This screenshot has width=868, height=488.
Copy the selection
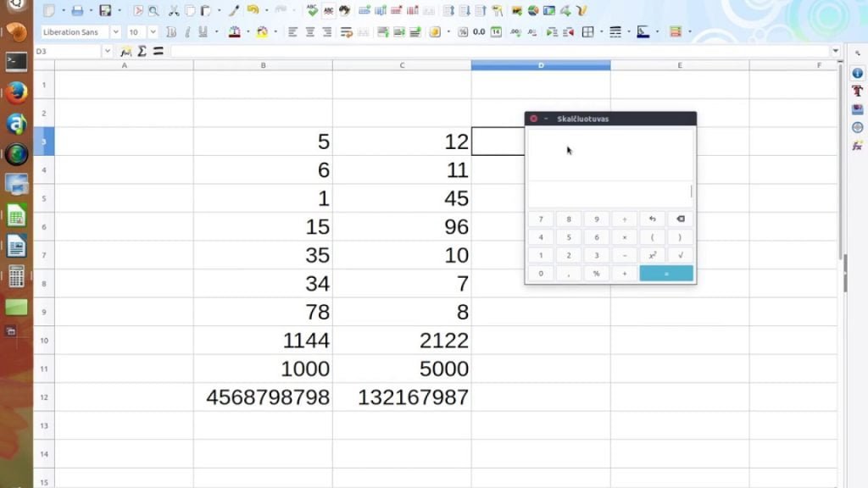pos(190,10)
